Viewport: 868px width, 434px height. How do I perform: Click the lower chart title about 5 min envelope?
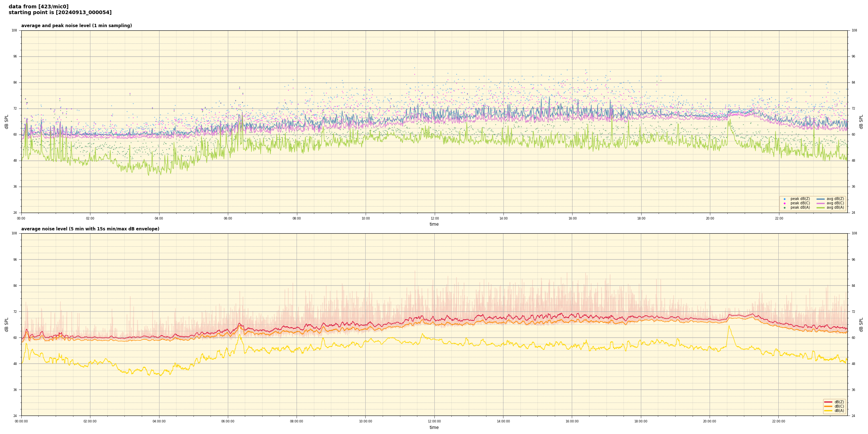(x=90, y=229)
